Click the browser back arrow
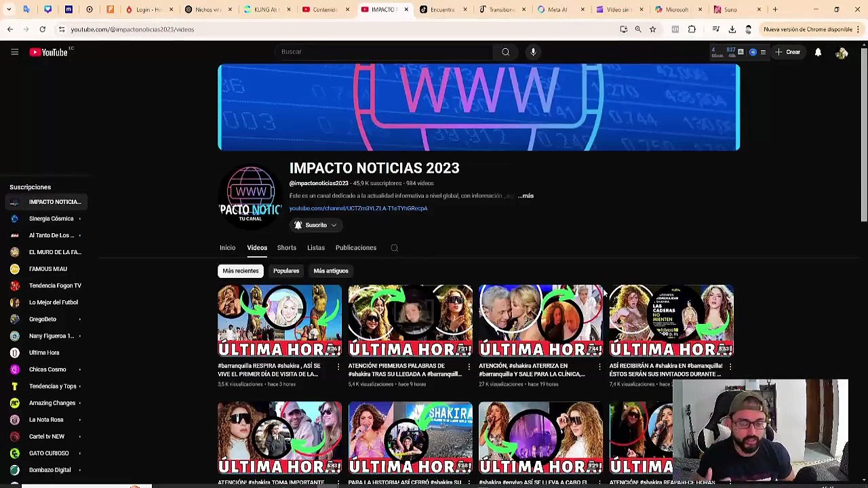 coord(9,29)
